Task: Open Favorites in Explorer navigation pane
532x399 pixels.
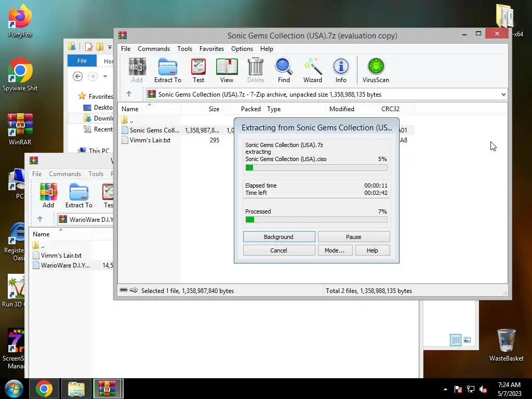Action: click(96, 96)
